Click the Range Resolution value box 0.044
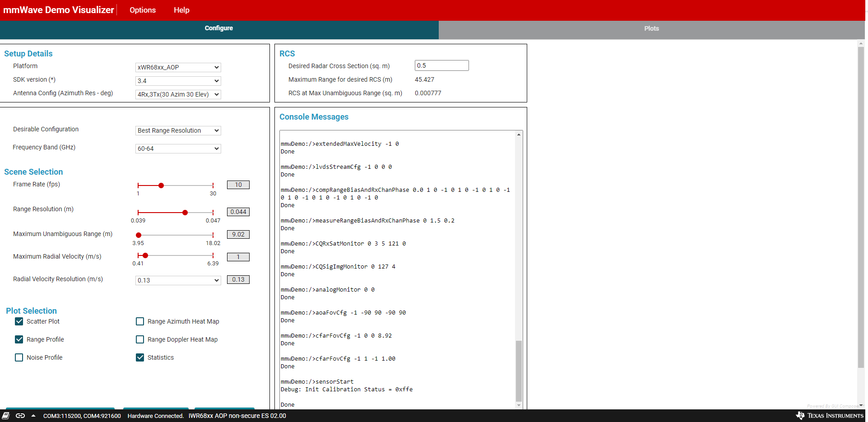The width and height of the screenshot is (868, 422). coord(238,212)
